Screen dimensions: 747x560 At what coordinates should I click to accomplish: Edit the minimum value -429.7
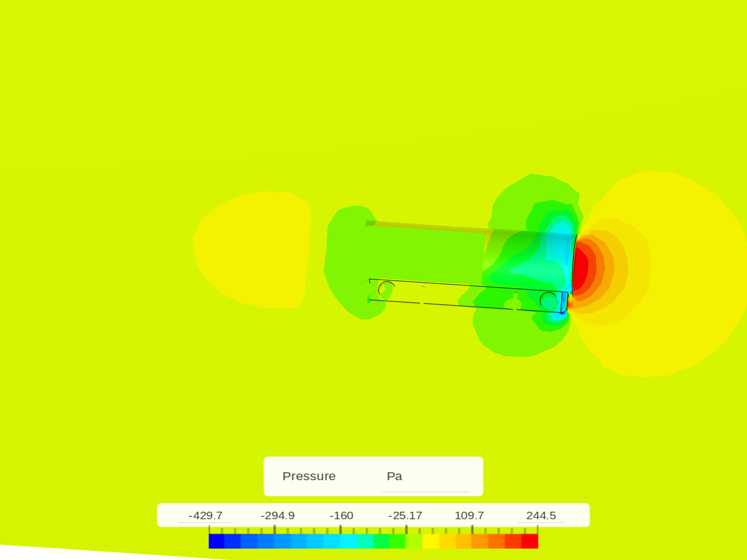205,515
